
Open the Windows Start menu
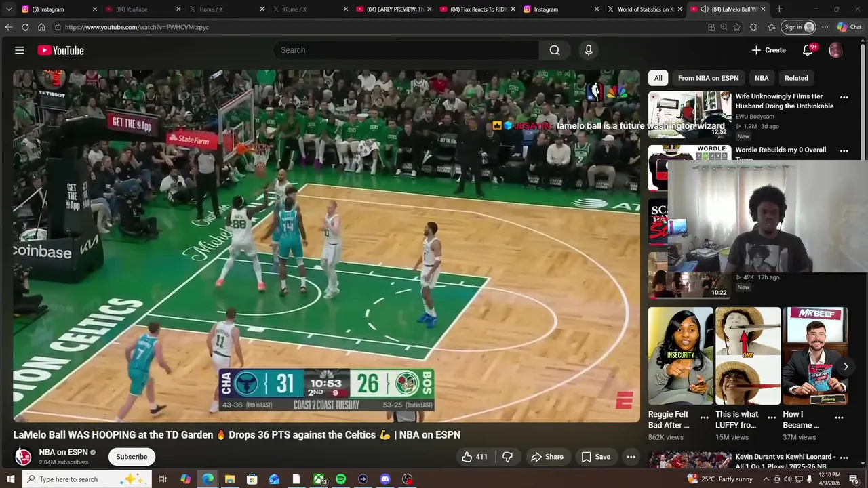click(x=10, y=479)
